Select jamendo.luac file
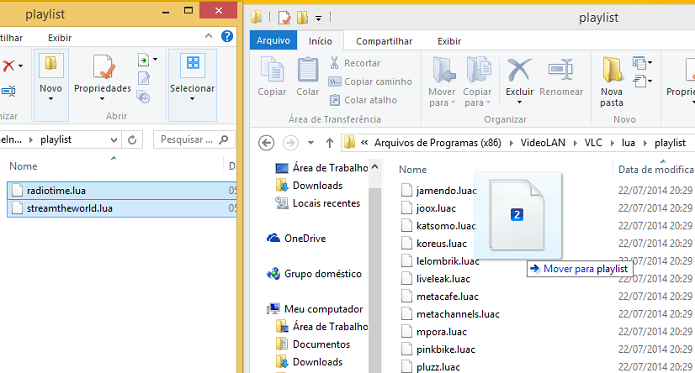The height and width of the screenshot is (373, 695). pos(439,190)
